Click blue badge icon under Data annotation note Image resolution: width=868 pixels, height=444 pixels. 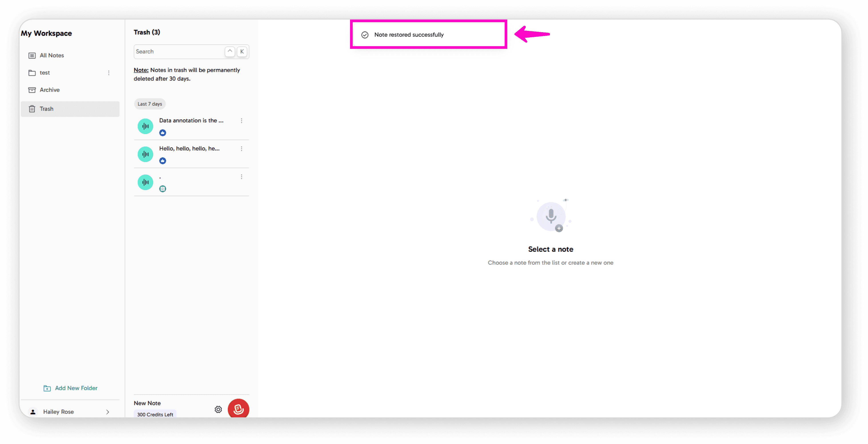pos(163,133)
